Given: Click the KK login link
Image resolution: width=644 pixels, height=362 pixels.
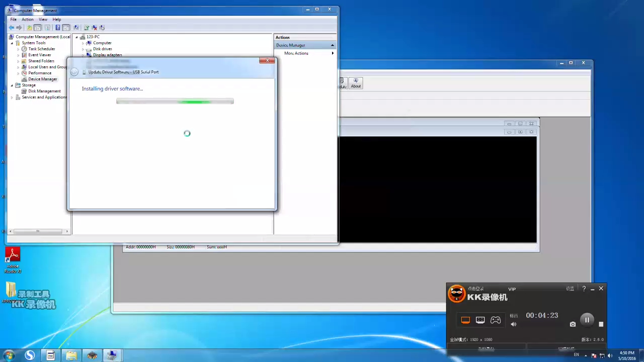Looking at the screenshot, I should pyautogui.click(x=475, y=289).
